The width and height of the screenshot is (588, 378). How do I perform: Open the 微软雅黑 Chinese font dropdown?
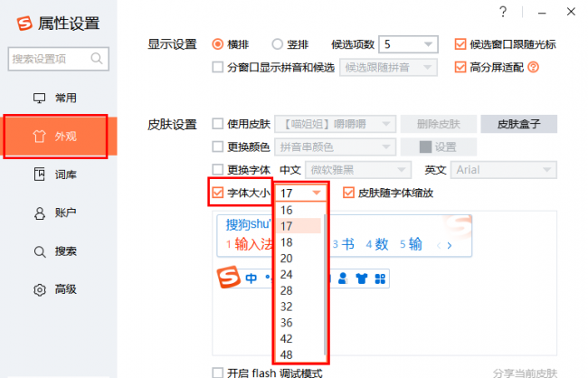click(x=358, y=170)
